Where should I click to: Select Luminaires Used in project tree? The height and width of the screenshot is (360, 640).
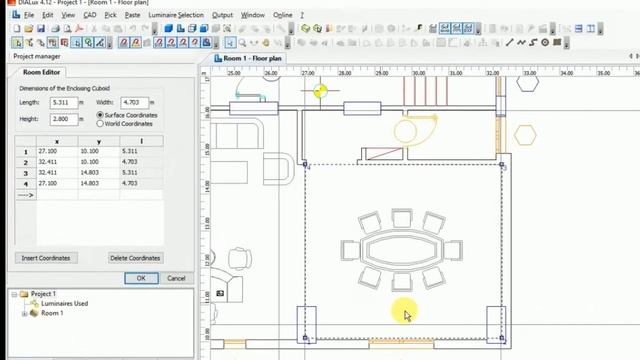(x=64, y=304)
